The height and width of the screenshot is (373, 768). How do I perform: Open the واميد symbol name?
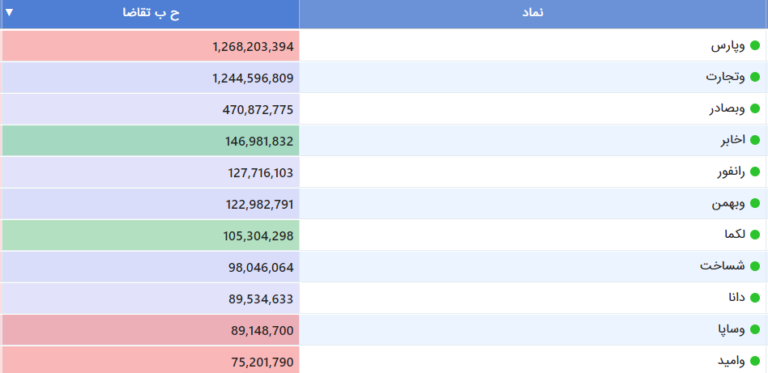[731, 362]
